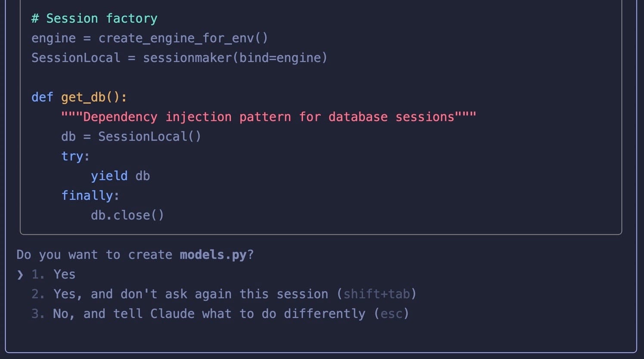Click the SessionLocal variable being assigned
644x359 pixels.
76,58
